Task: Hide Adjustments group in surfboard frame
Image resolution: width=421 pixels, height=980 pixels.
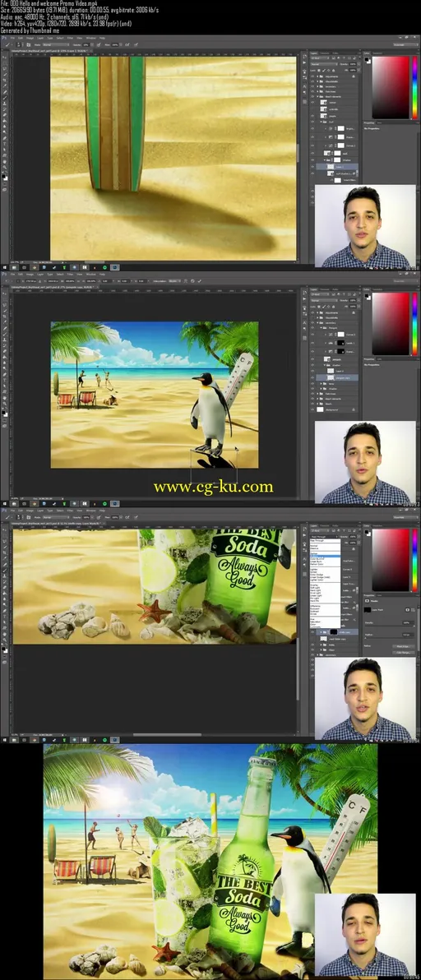Action: point(312,76)
